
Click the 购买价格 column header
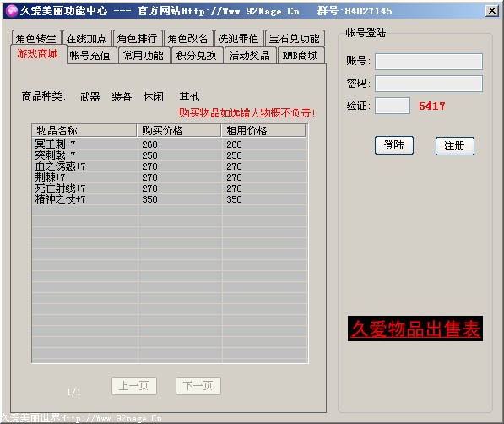click(179, 131)
